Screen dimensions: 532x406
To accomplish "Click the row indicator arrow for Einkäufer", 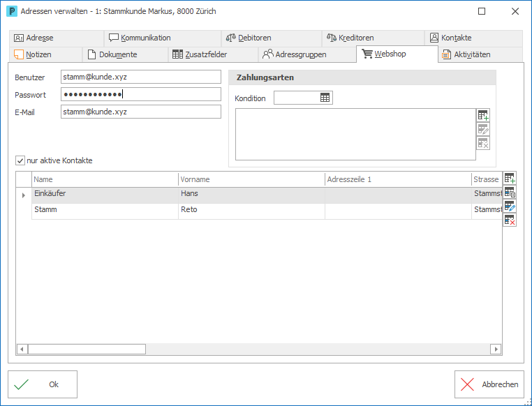I will pyautogui.click(x=24, y=195).
